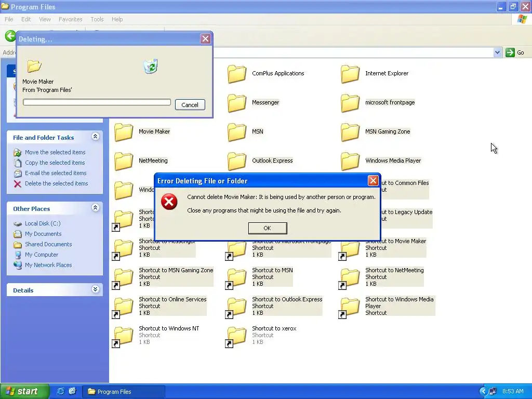Select the Outlook Express folder icon
This screenshot has width=532, height=399.
click(237, 162)
